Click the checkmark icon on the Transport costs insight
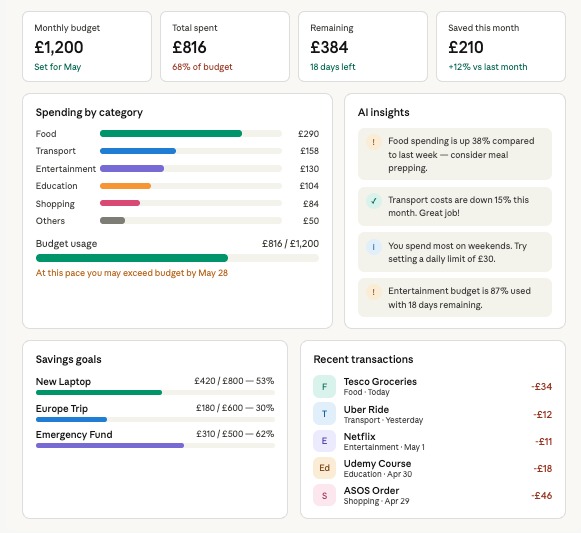The image size is (581, 533). [374, 201]
